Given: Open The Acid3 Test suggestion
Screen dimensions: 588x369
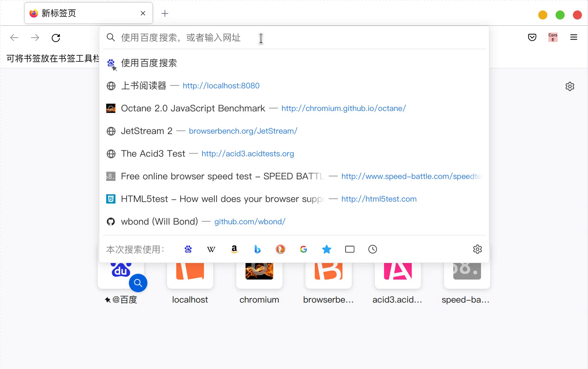Looking at the screenshot, I should (x=294, y=154).
